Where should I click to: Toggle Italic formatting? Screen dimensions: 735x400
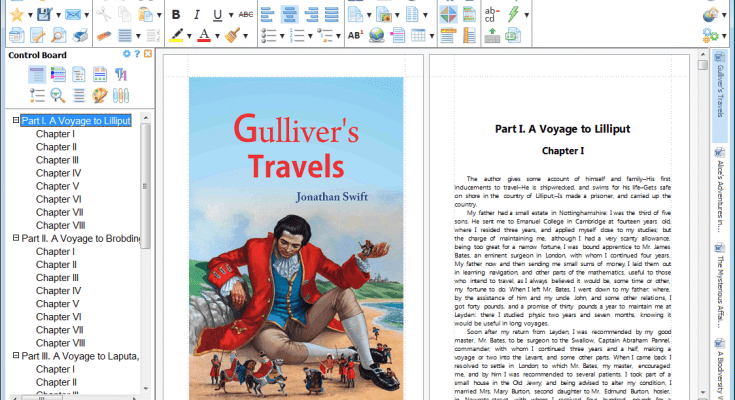click(x=196, y=15)
